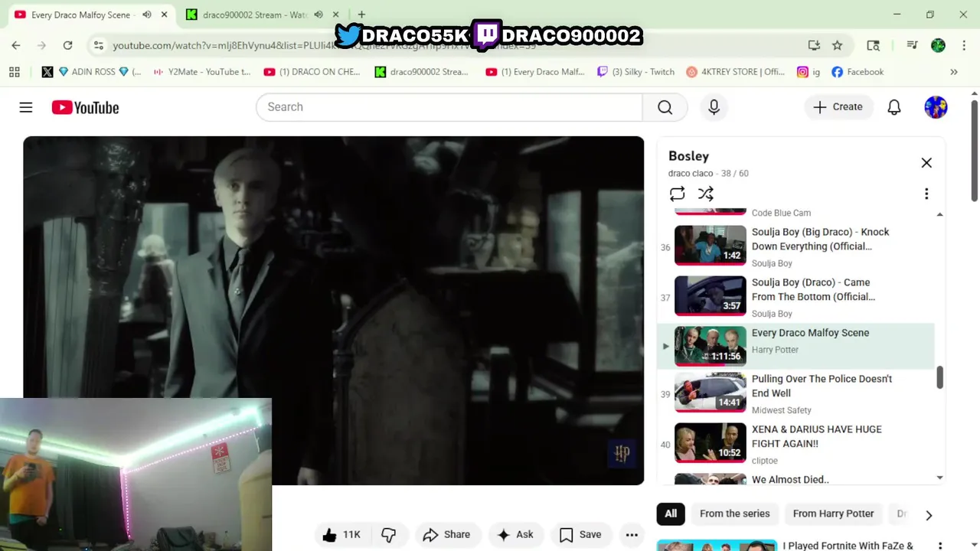
Task: Go back in the browser
Action: (x=16, y=45)
